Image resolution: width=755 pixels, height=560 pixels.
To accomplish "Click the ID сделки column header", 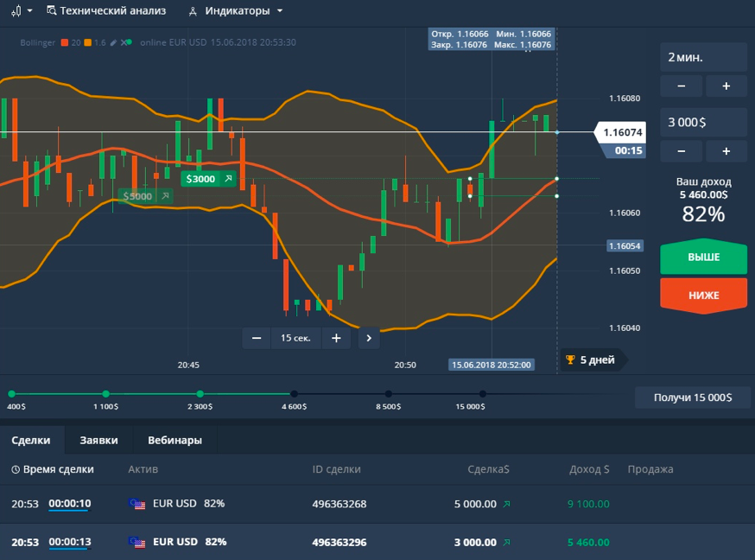I will 336,469.
